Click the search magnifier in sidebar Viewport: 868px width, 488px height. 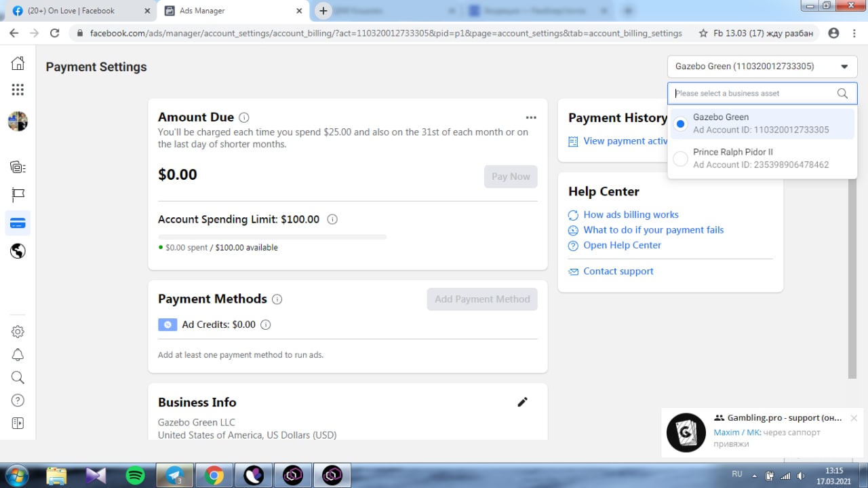pos(18,377)
